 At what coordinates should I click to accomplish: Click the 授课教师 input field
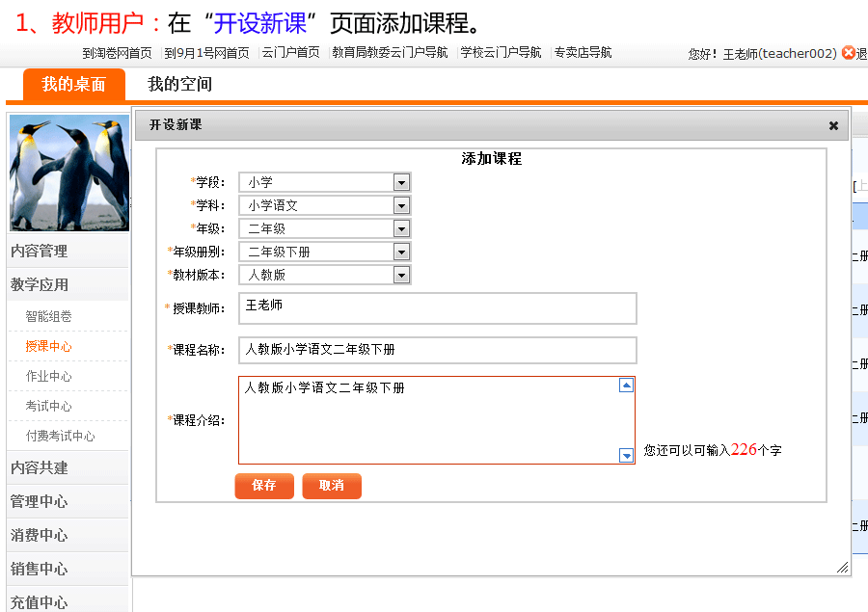pyautogui.click(x=437, y=308)
